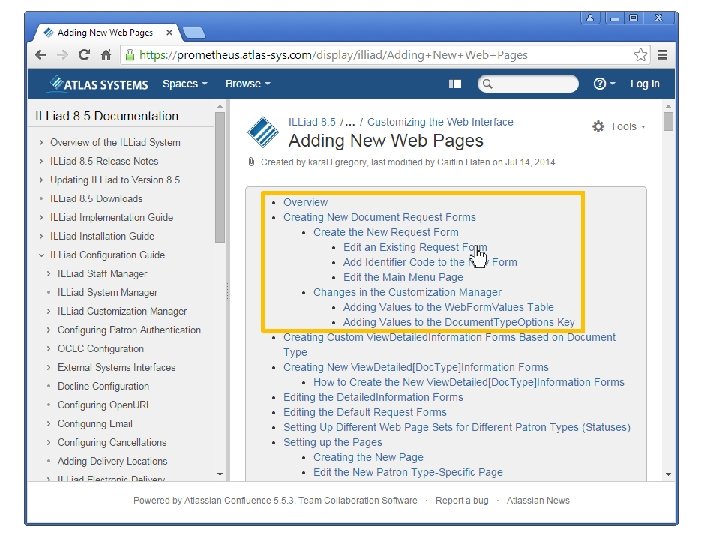Open ILLiad System Manager page
720x540 pixels.
(x=107, y=292)
